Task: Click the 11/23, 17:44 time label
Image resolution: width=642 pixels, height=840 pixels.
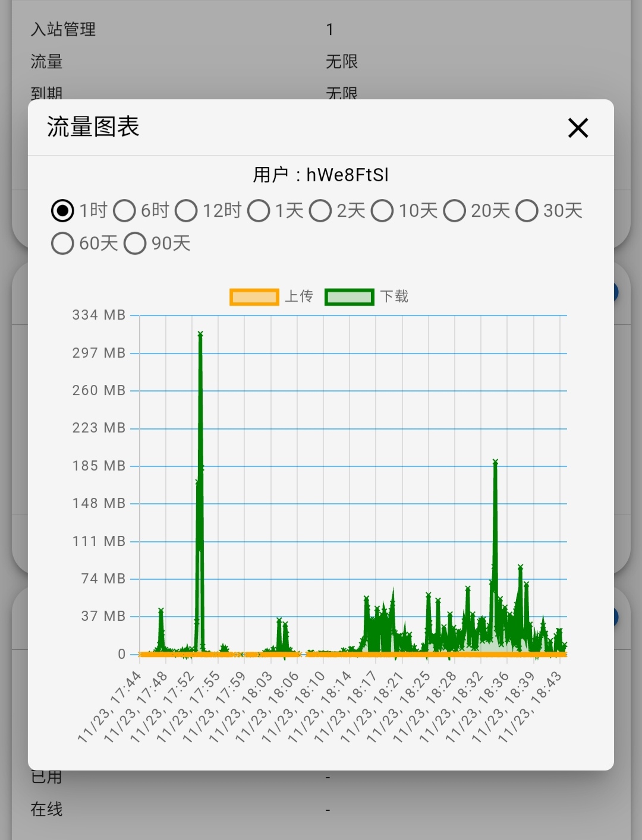Action: [x=110, y=707]
